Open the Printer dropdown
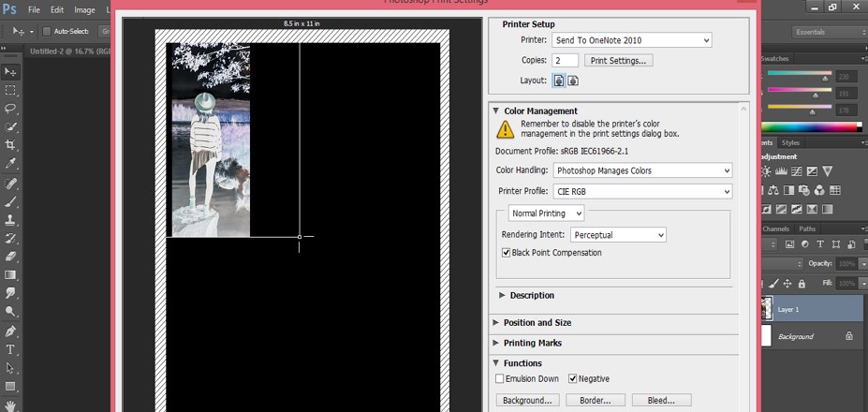The image size is (868, 412). point(632,40)
